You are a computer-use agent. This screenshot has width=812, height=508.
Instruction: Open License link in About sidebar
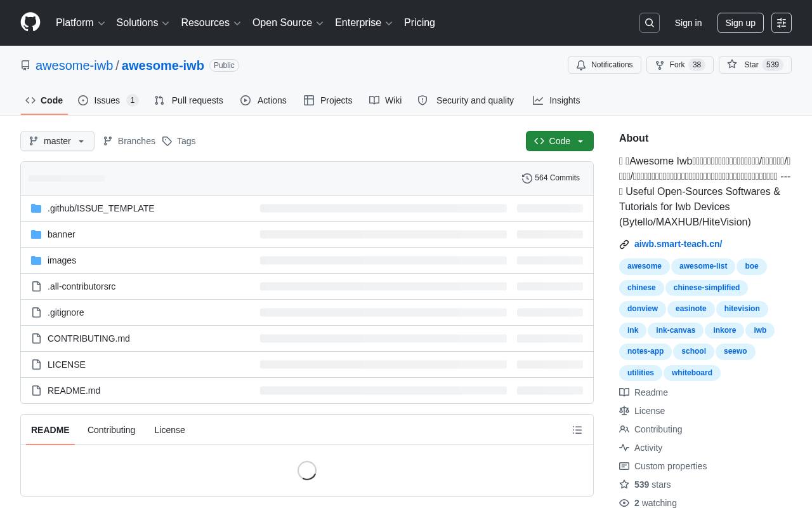643,411
